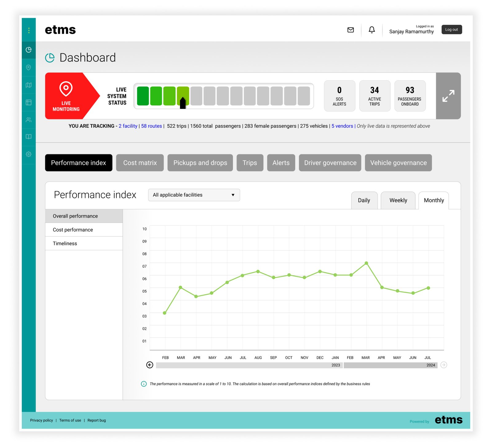
Task: Select Cost performance in the side list
Action: click(x=73, y=230)
